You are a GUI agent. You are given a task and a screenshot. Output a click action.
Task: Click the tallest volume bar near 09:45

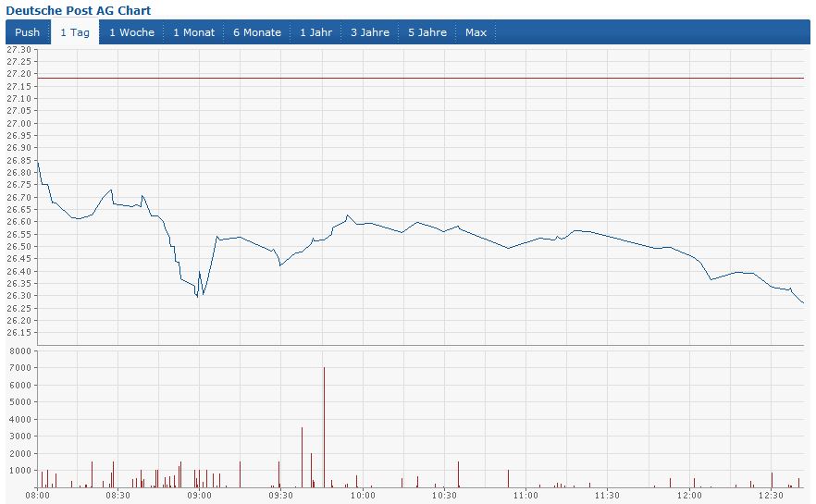tap(324, 427)
